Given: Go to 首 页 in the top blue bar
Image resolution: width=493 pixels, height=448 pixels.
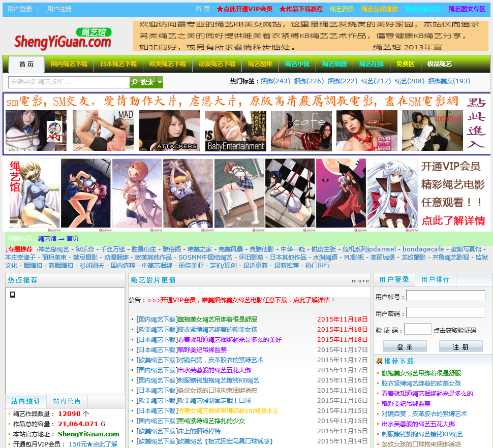Looking at the screenshot, I should point(202,9).
